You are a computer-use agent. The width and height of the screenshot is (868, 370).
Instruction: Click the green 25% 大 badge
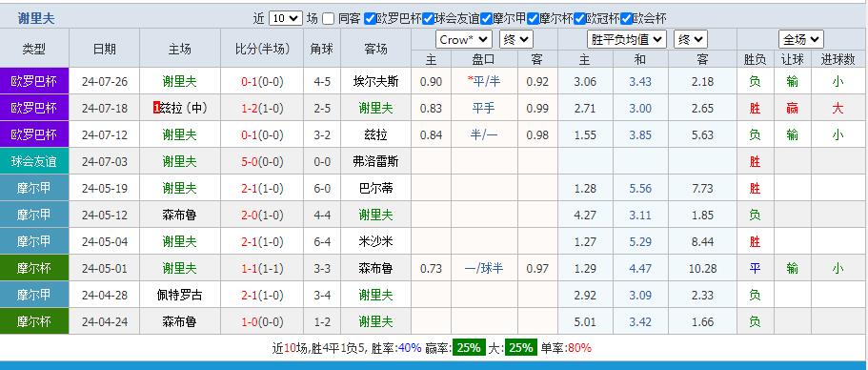click(520, 348)
